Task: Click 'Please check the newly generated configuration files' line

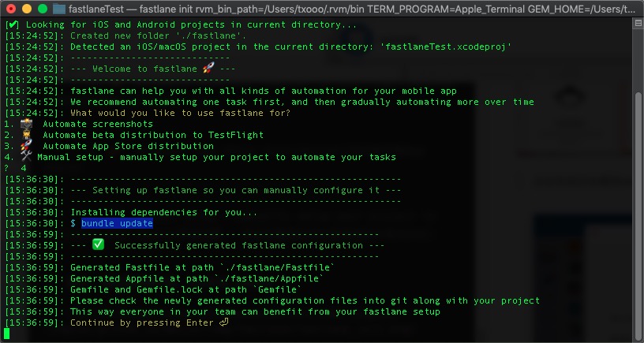Action: click(x=305, y=300)
